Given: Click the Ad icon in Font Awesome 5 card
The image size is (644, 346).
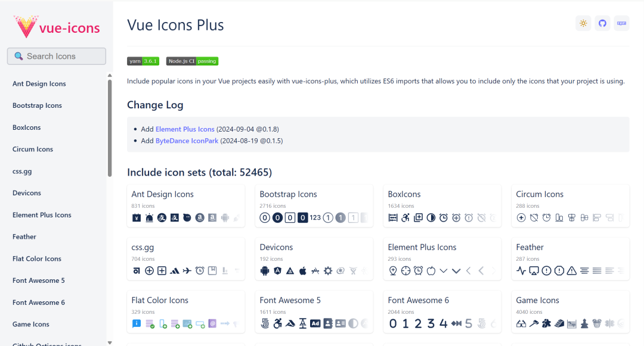Looking at the screenshot, I should point(315,324).
